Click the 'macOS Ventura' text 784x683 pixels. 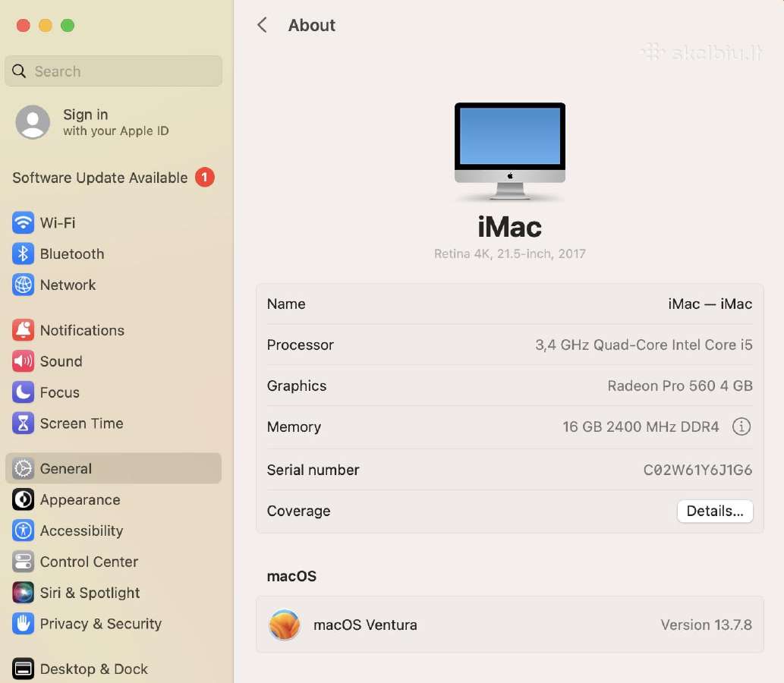[x=365, y=625]
